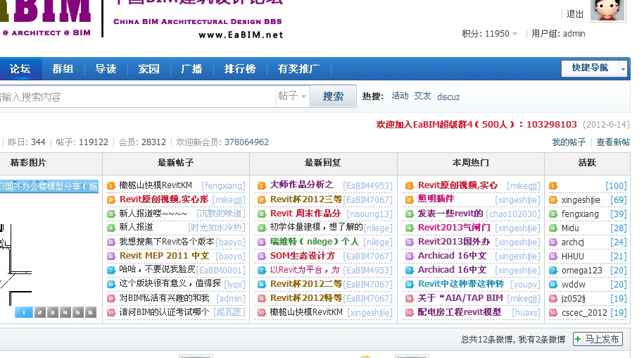Open the 广播 broadcast tab
Image resolution: width=644 pixels, height=358 pixels.
(191, 68)
